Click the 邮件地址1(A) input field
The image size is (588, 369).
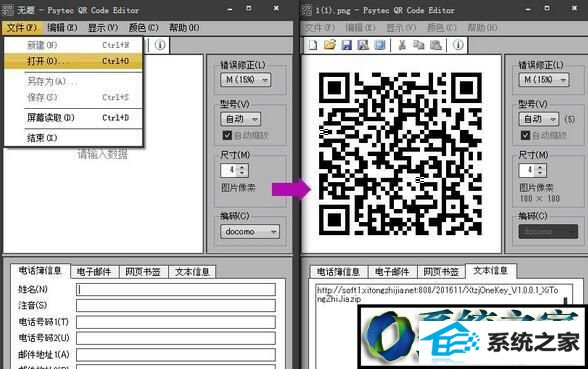coord(176,355)
